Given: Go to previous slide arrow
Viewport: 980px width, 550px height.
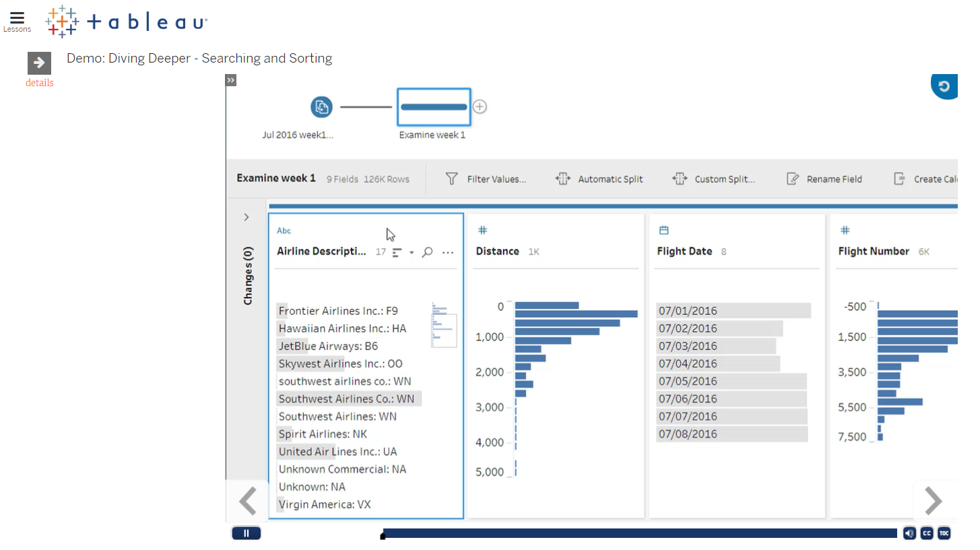Looking at the screenshot, I should point(249,500).
